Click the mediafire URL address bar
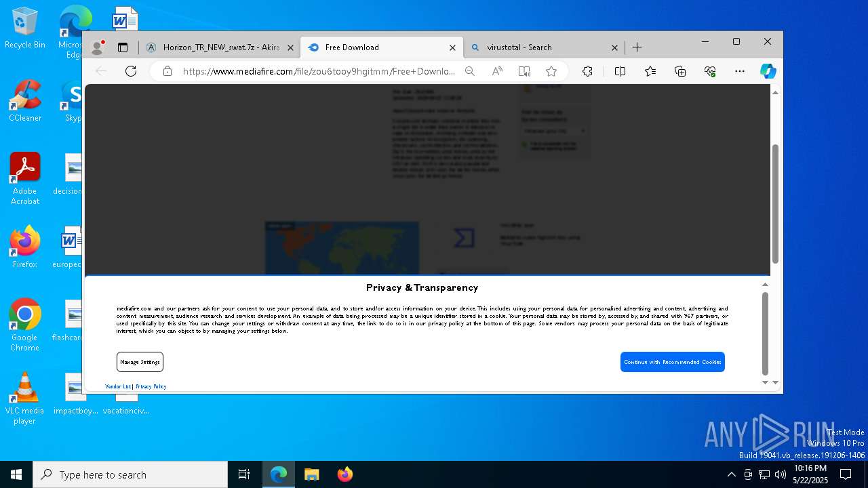The height and width of the screenshot is (488, 868). tap(319, 71)
